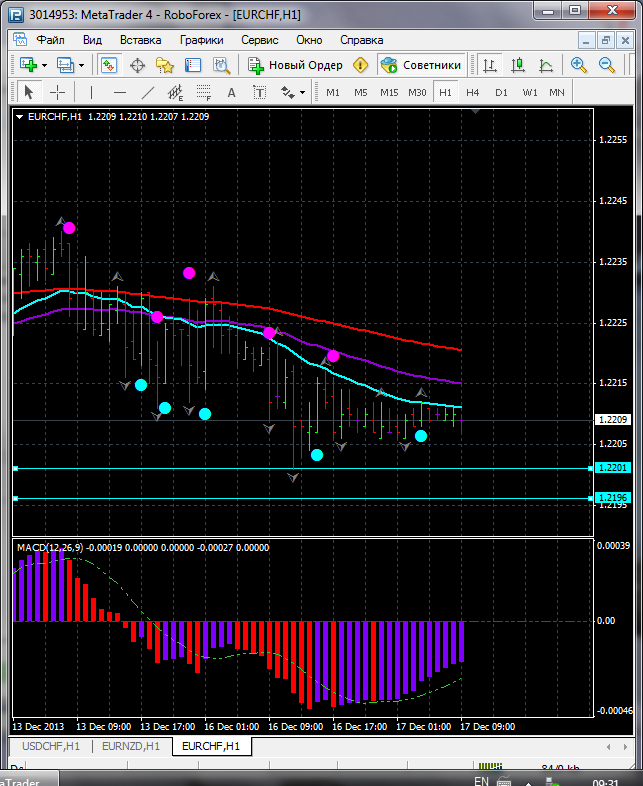Switch chart to bar chart mode
Viewport: 643px width, 786px height.
pyautogui.click(x=490, y=65)
